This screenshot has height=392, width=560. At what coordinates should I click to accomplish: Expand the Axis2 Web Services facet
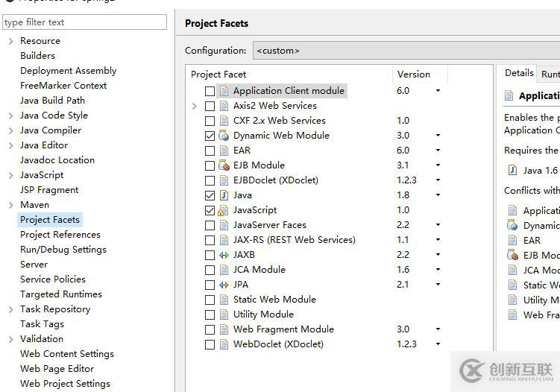(195, 106)
